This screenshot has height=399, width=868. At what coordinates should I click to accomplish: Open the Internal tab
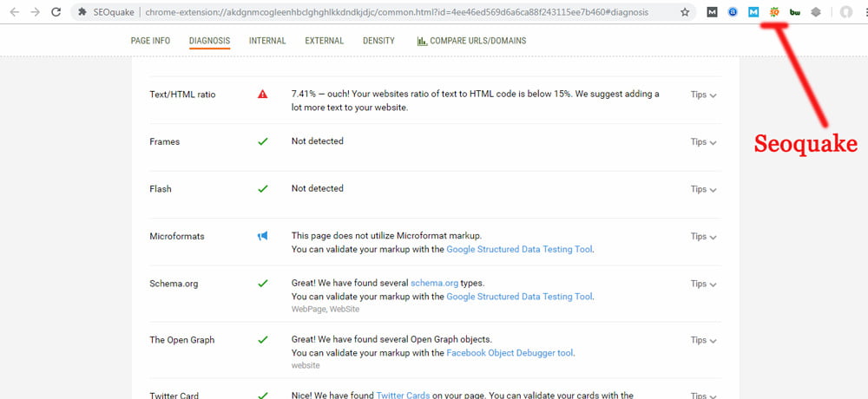(267, 41)
